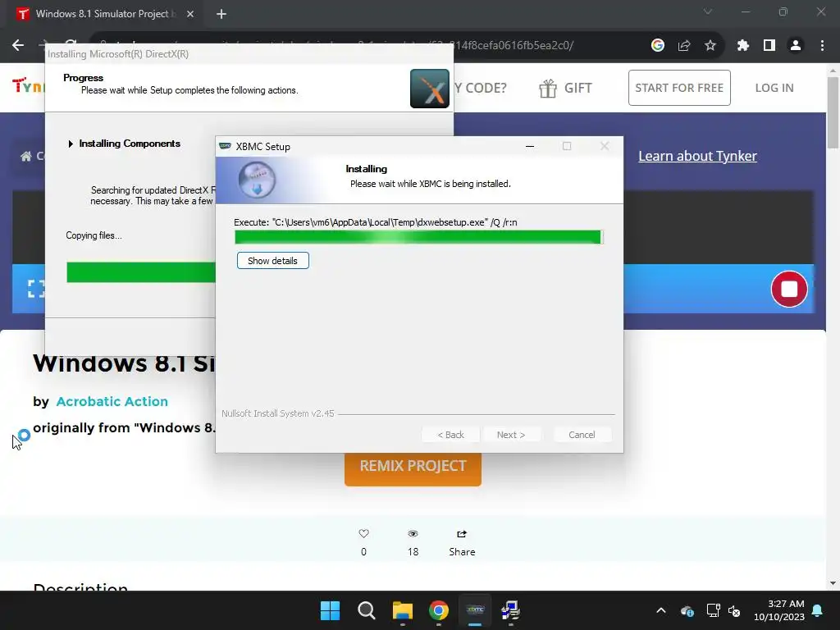Click the share page icon in the address bar
Image resolution: width=840 pixels, height=630 pixels.
pos(684,46)
